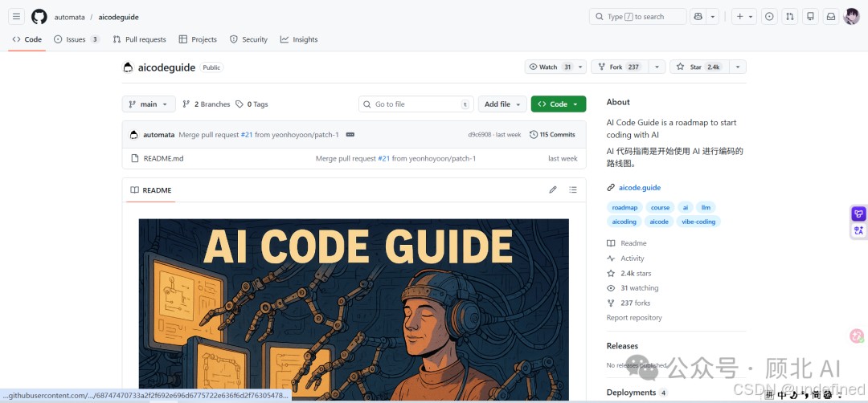Edit README with the pencil icon
Image resolution: width=868 pixels, height=403 pixels.
pos(552,189)
